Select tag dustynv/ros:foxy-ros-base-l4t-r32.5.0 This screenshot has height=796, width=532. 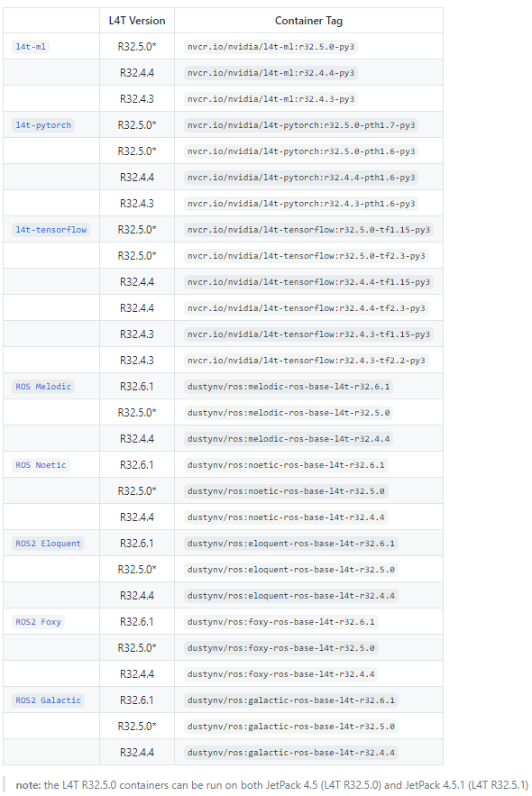[x=280, y=648]
